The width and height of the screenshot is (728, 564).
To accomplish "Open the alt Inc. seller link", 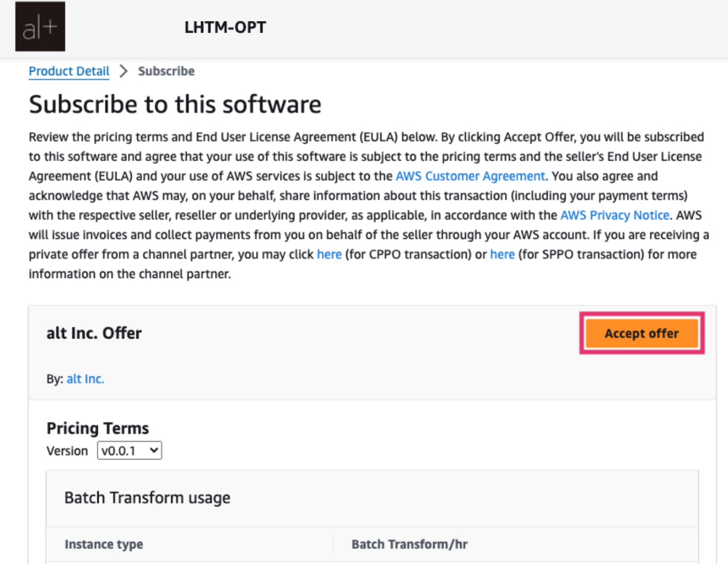I will tap(85, 379).
